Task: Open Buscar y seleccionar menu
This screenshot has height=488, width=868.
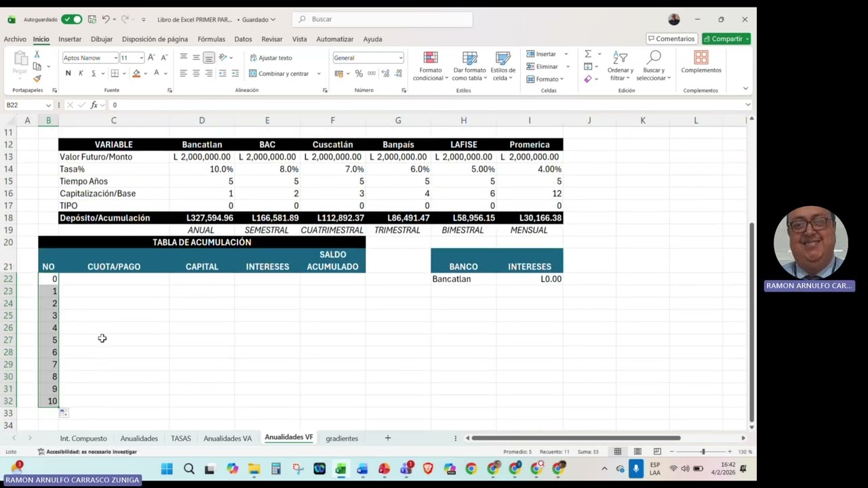Action: click(x=654, y=66)
